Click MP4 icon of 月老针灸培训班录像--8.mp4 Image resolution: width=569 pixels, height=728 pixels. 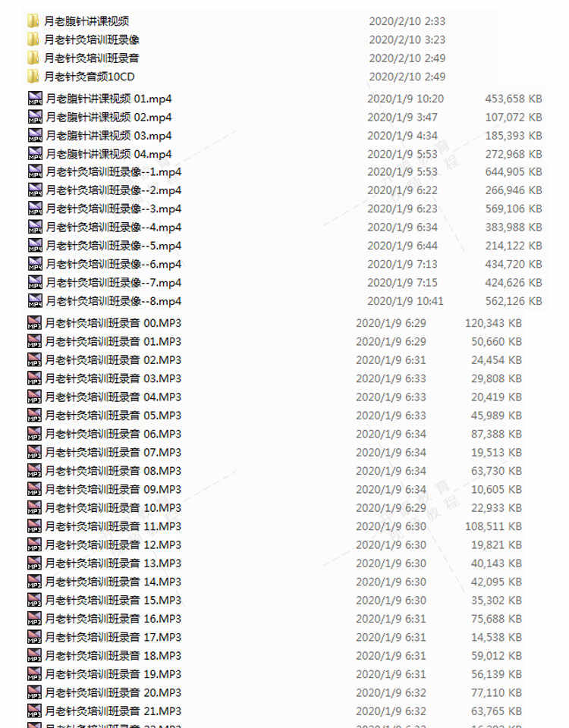click(36, 301)
